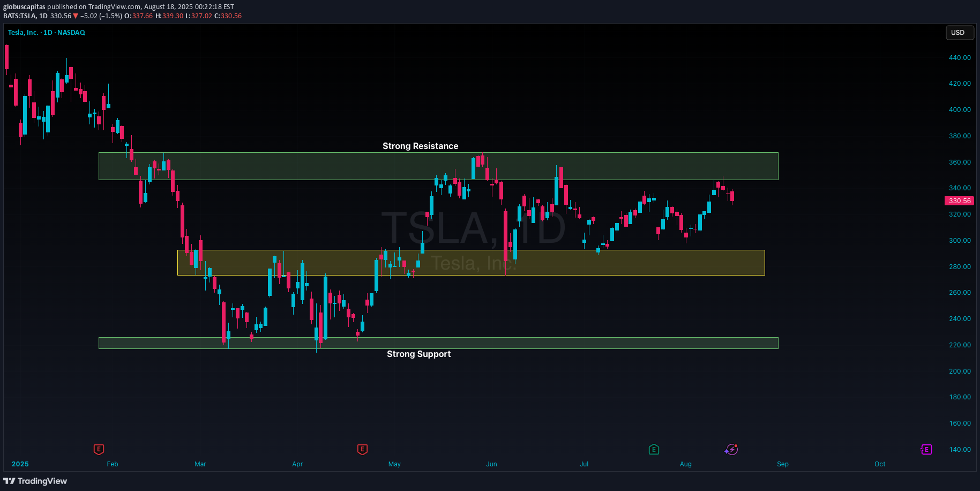Select the green Strong Support zone rectangle

click(438, 343)
